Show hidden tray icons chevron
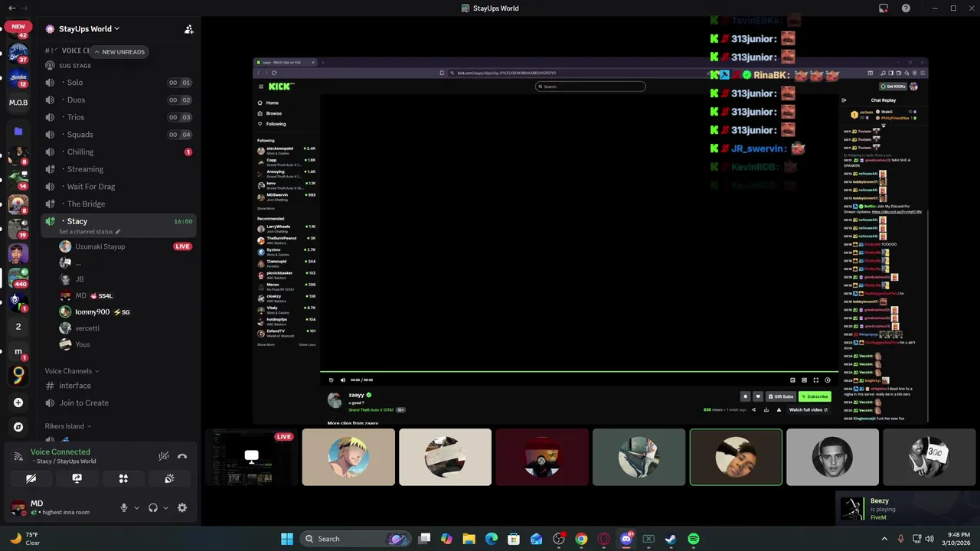Image resolution: width=980 pixels, height=551 pixels. (x=884, y=539)
